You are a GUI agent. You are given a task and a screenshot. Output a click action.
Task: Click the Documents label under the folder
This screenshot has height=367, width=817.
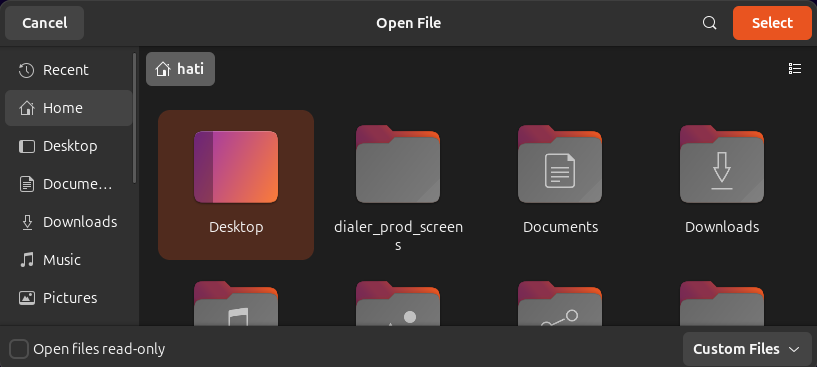tap(560, 227)
